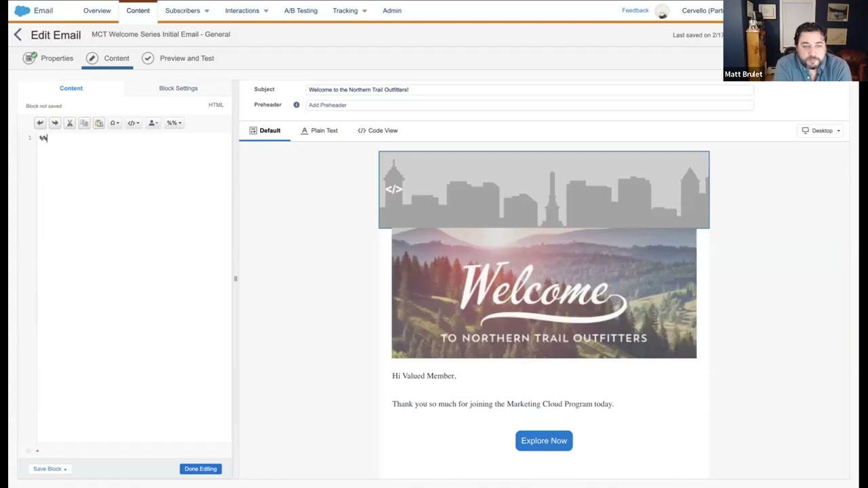The width and height of the screenshot is (868, 488).
Task: Open the Save Block dropdown
Action: click(x=50, y=469)
